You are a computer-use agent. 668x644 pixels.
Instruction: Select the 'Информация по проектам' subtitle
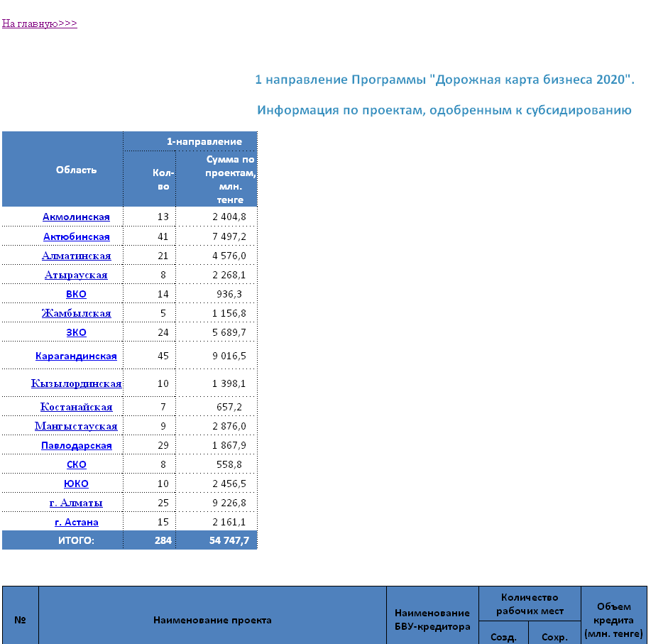444,110
